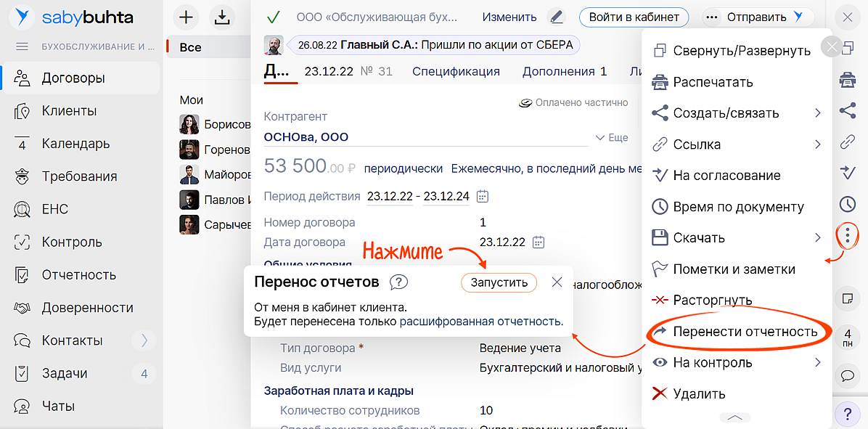The height and width of the screenshot is (429, 868).
Task: Click the download/import icon in toolbar
Action: 222,17
